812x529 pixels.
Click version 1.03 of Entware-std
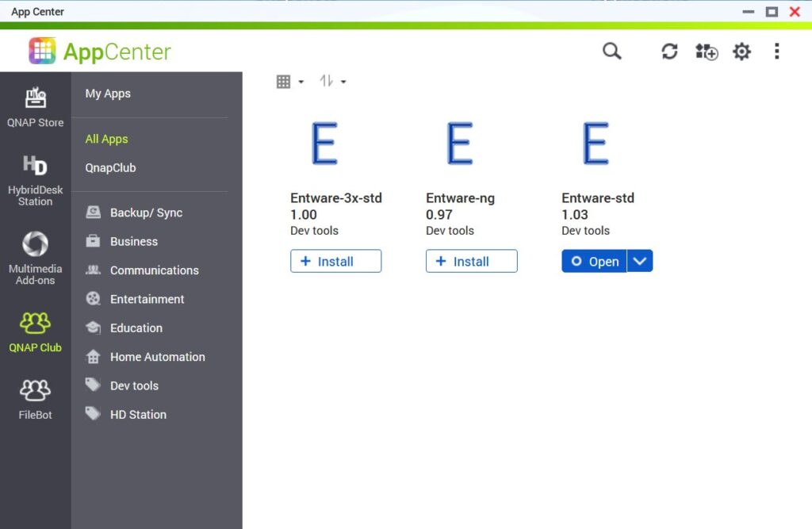[575, 214]
